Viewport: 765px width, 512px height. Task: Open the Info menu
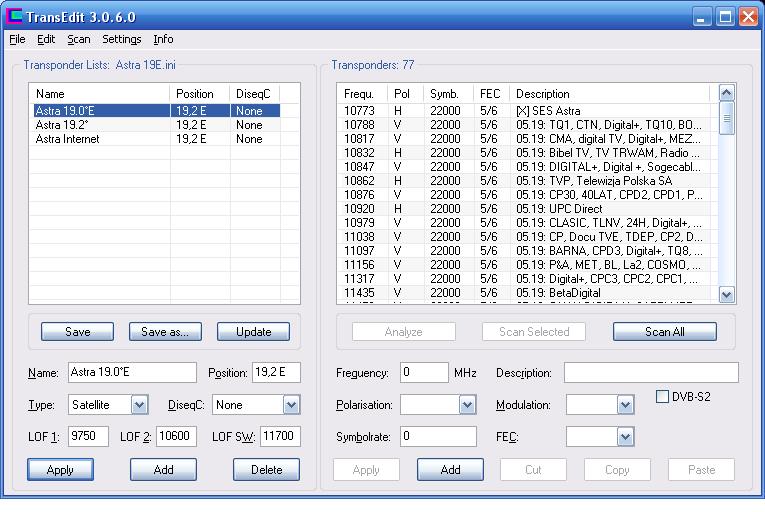pyautogui.click(x=163, y=39)
